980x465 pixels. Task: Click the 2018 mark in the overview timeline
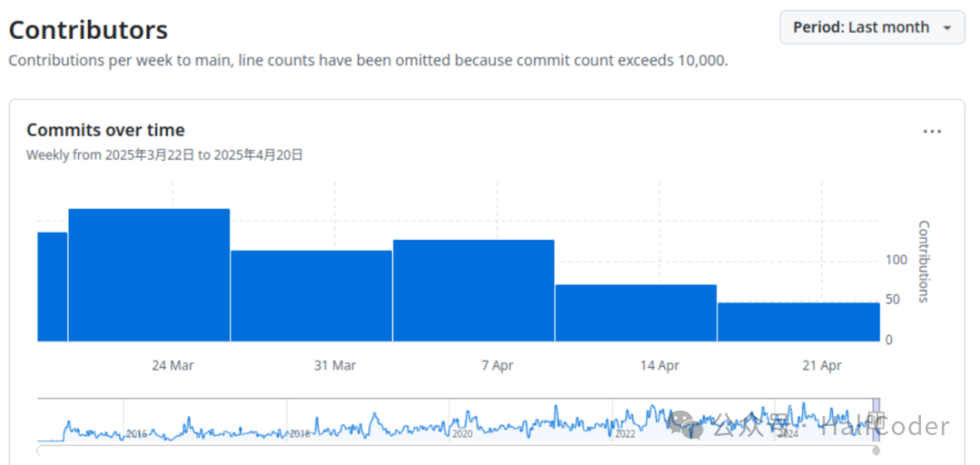point(299,434)
